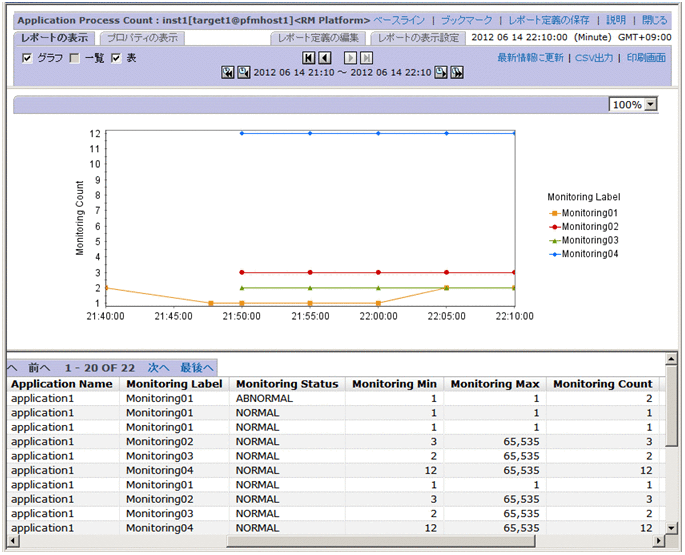The width and height of the screenshot is (685, 555).
Task: Enable the 一覧 checkbox
Action: [75, 59]
